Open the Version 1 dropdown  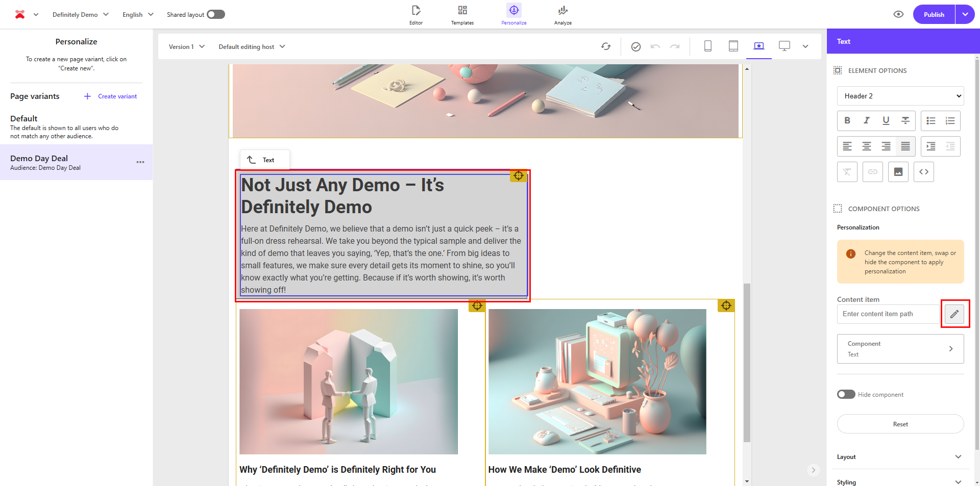click(187, 46)
